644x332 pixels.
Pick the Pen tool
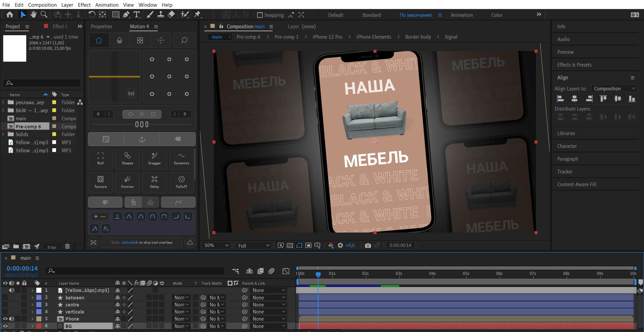pos(126,14)
